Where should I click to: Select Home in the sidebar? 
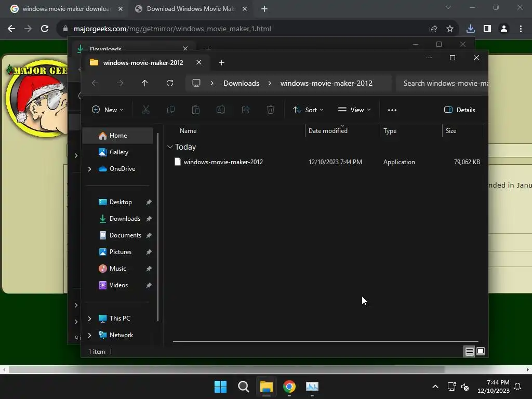coord(118,136)
